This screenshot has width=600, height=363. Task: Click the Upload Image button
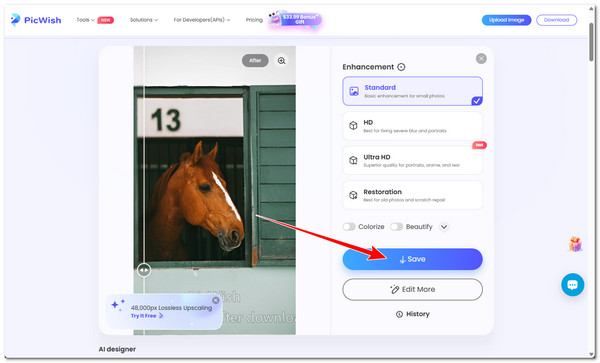tap(506, 20)
